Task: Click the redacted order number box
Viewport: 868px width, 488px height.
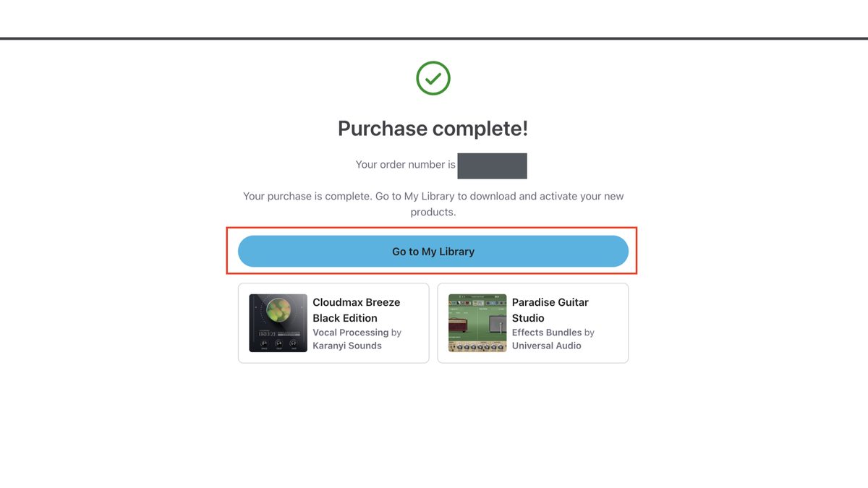Action: coord(492,166)
